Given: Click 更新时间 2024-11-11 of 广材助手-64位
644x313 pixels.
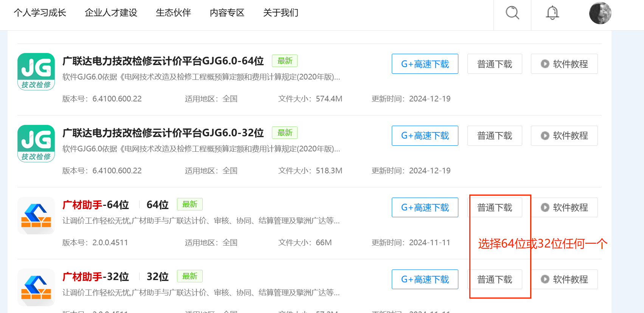Looking at the screenshot, I should click(x=411, y=243).
